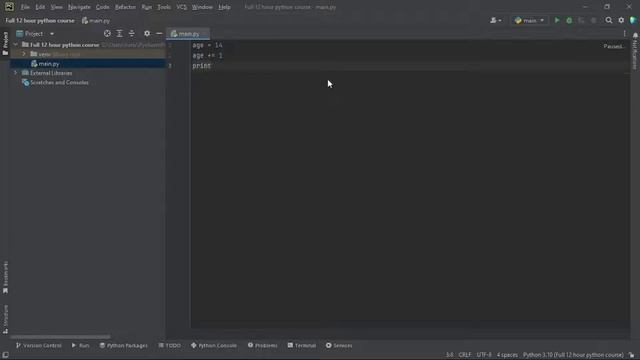Screen dimensions: 640x360
Task: Toggle Bookmarks side tool window
Action: (x=5, y=277)
